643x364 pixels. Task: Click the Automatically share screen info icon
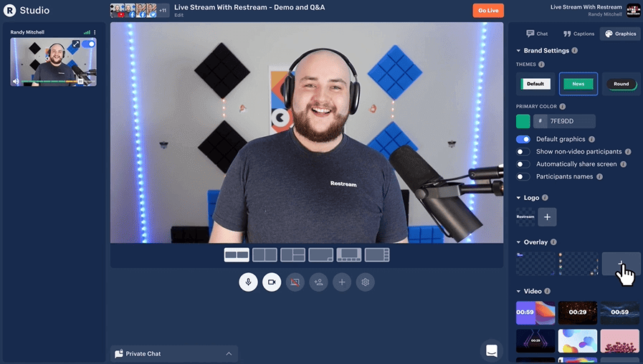pyautogui.click(x=624, y=164)
